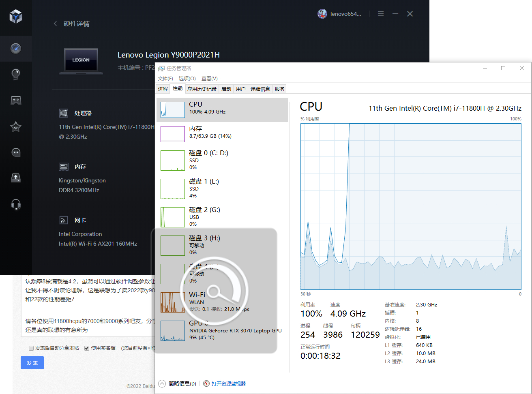The image size is (532, 394).
Task: Click the Lenovo app cube logo icon
Action: click(16, 17)
